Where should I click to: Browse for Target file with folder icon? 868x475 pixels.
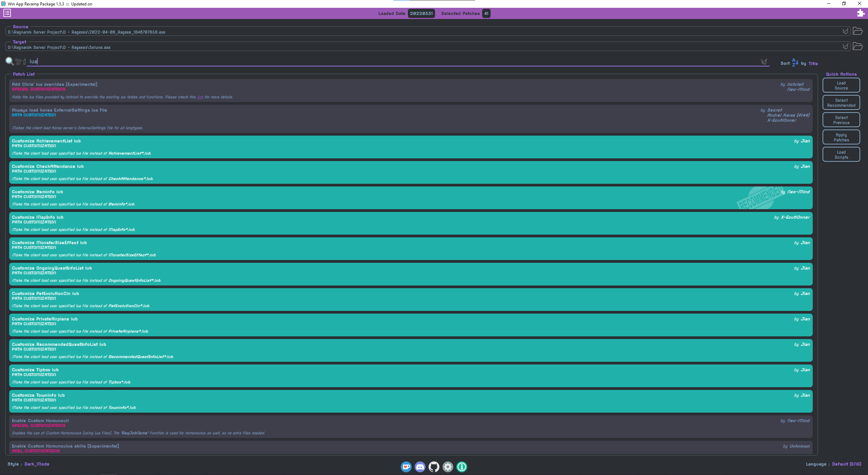point(857,46)
